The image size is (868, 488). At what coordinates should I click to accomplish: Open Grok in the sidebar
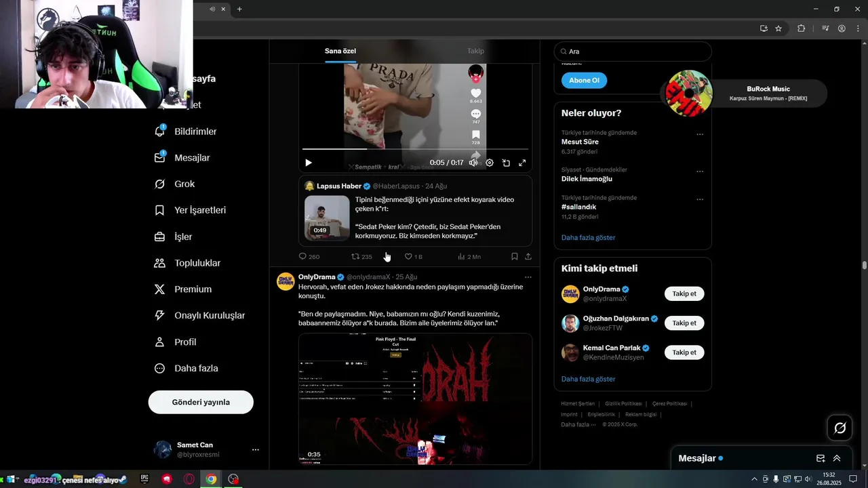174,184
